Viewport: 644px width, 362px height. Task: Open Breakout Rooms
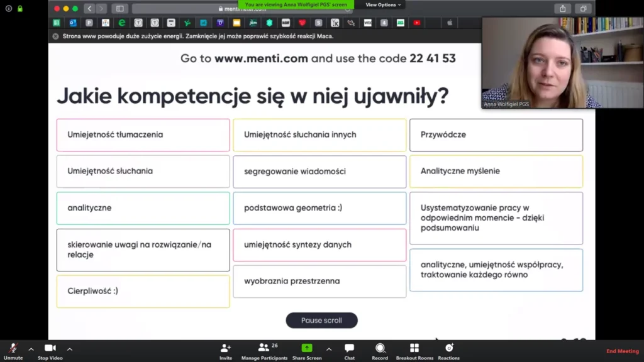(414, 349)
